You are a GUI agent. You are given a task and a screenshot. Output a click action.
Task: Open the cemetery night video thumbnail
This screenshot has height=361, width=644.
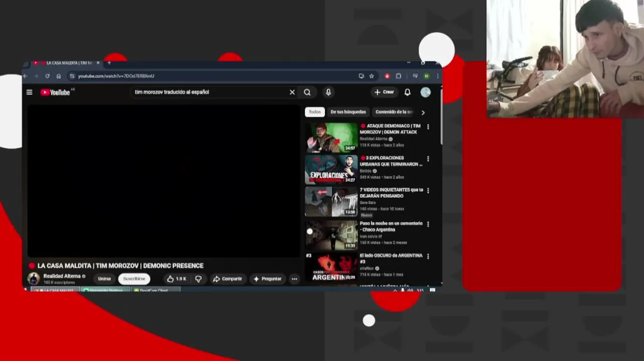[x=331, y=235]
